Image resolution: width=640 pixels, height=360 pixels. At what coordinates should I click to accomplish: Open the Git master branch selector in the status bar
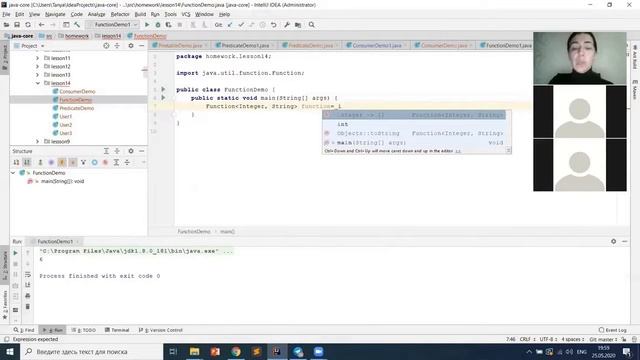coord(603,339)
